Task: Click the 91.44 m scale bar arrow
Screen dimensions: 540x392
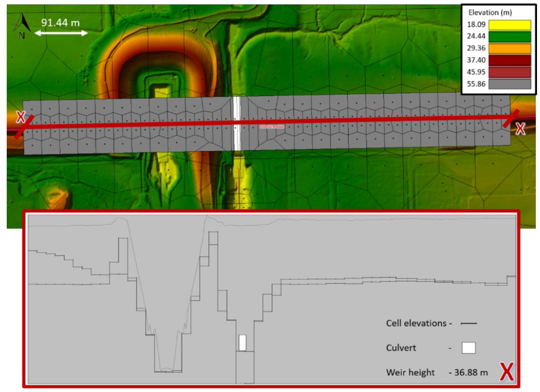Action: click(61, 33)
